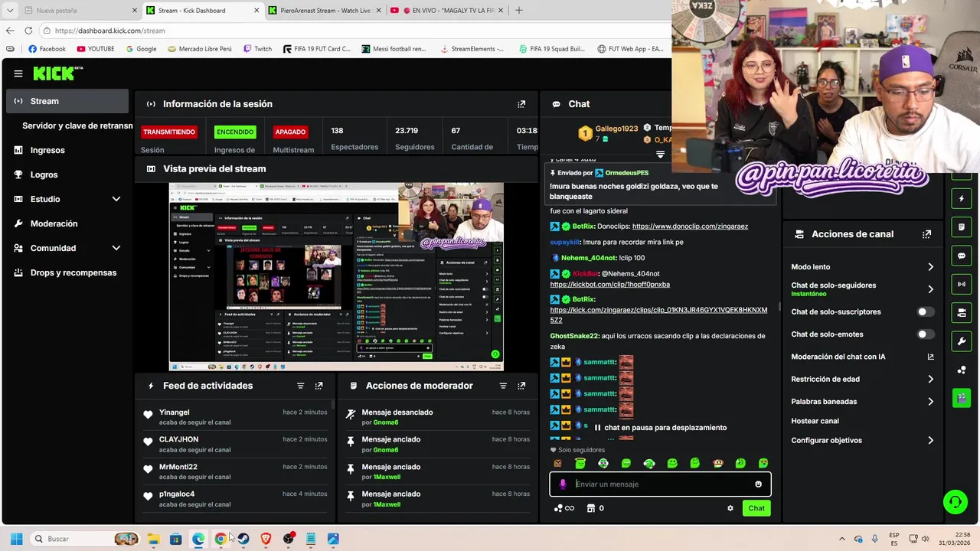The width and height of the screenshot is (980, 551).
Task: Select the first emote in quick emote row
Action: (557, 463)
